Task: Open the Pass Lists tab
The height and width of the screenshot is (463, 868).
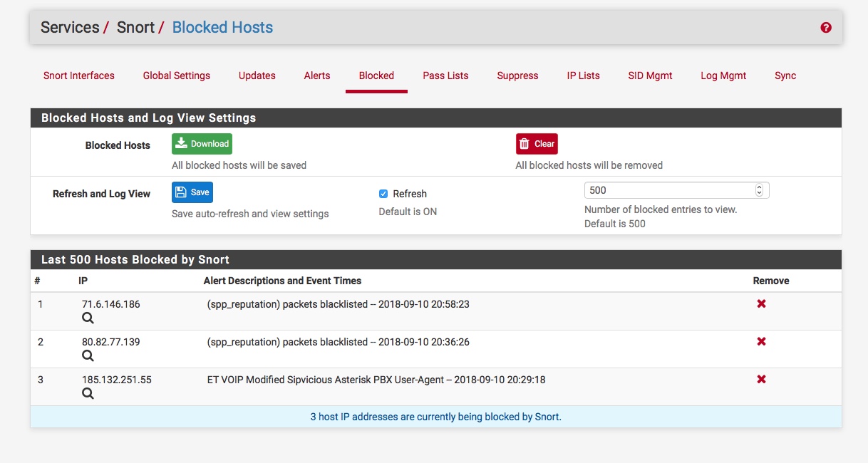Action: (x=446, y=76)
